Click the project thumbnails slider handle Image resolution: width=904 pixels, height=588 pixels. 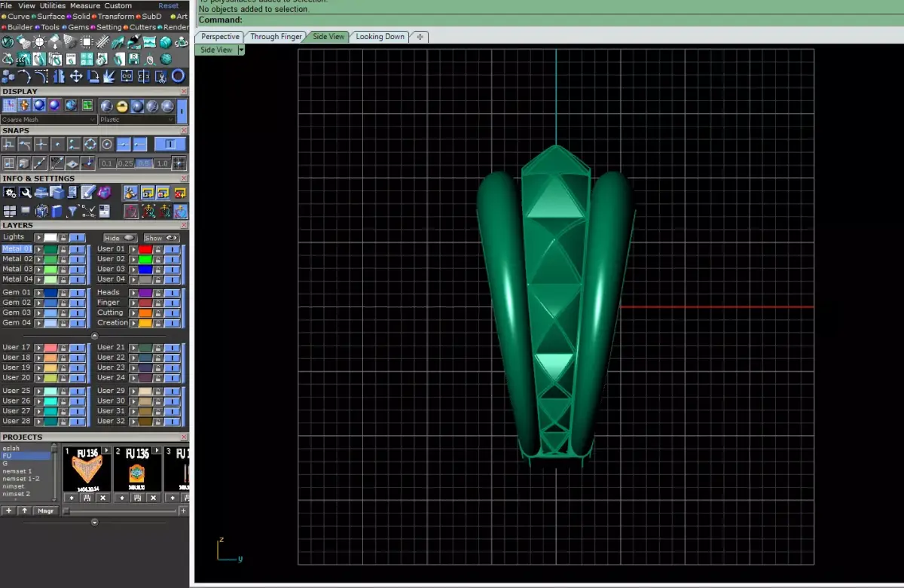(66, 510)
